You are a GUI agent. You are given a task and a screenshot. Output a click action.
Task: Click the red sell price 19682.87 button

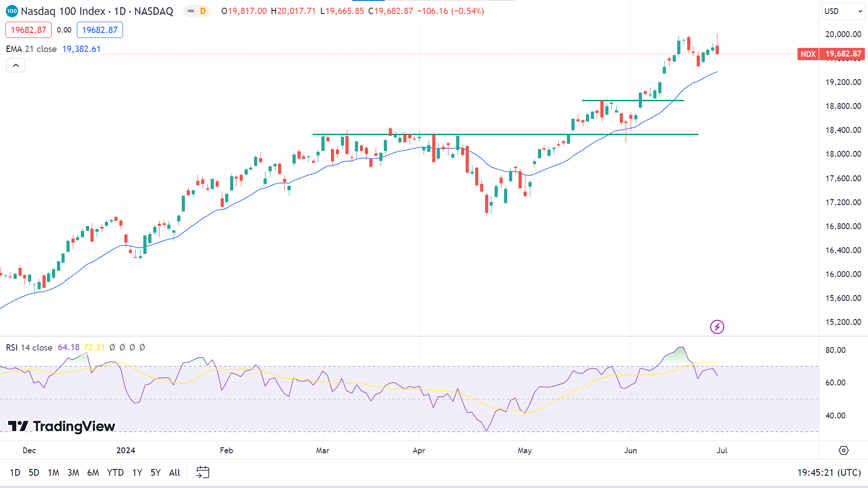pyautogui.click(x=28, y=30)
